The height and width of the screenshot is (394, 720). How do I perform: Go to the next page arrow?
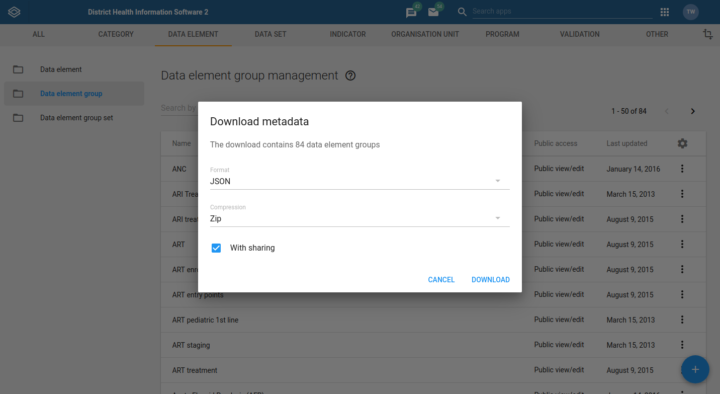692,111
